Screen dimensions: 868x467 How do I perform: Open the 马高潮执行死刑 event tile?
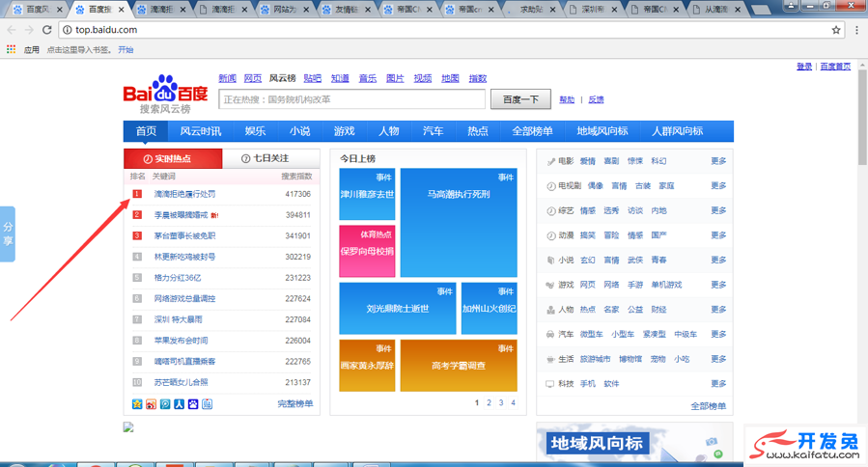point(459,223)
